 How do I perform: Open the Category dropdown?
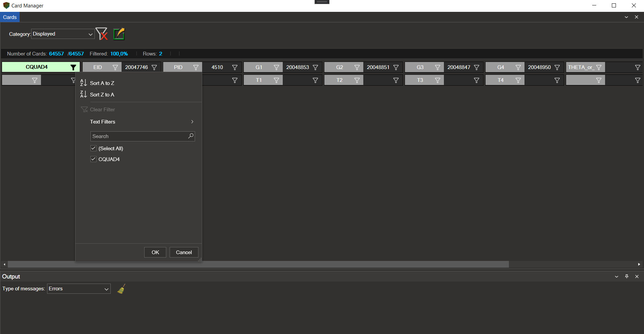[x=63, y=34]
